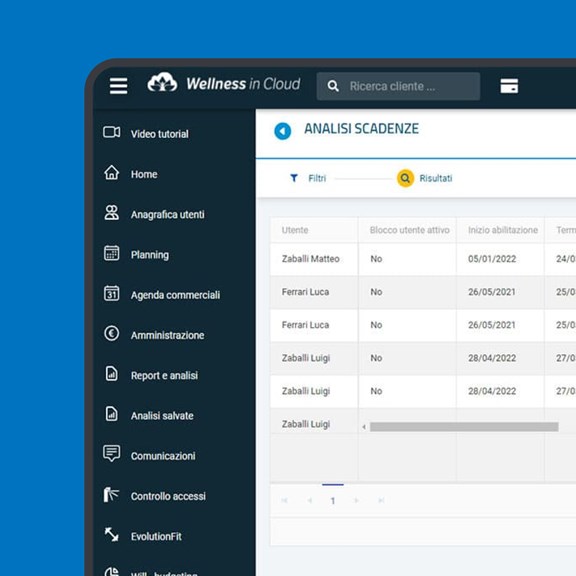Viewport: 576px width, 576px height.
Task: Click the EvolutionFit arrows icon
Action: 111,534
